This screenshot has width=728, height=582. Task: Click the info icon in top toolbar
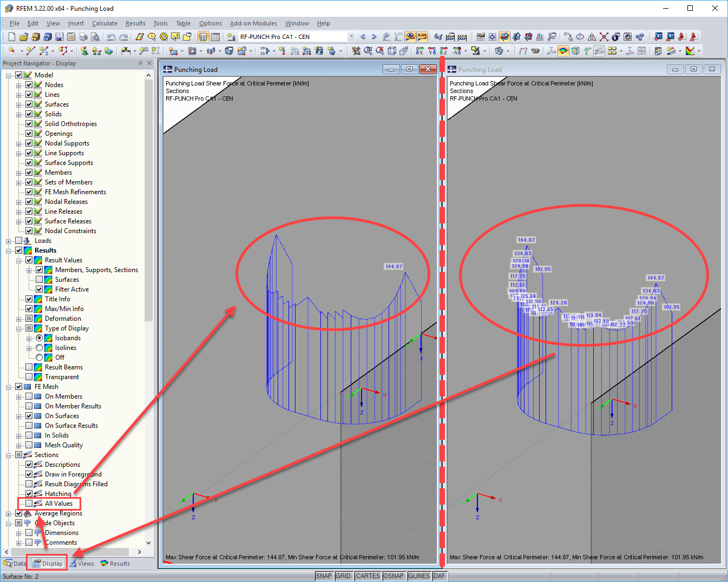click(615, 37)
